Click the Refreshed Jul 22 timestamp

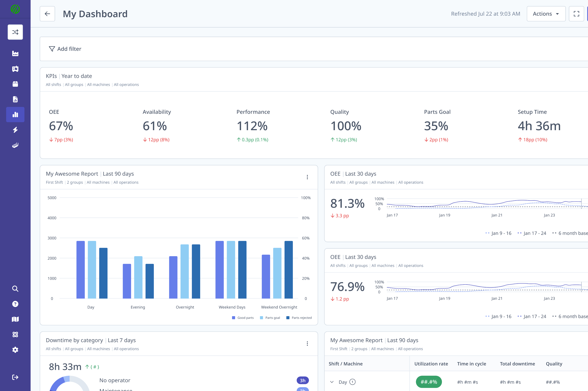(x=485, y=14)
